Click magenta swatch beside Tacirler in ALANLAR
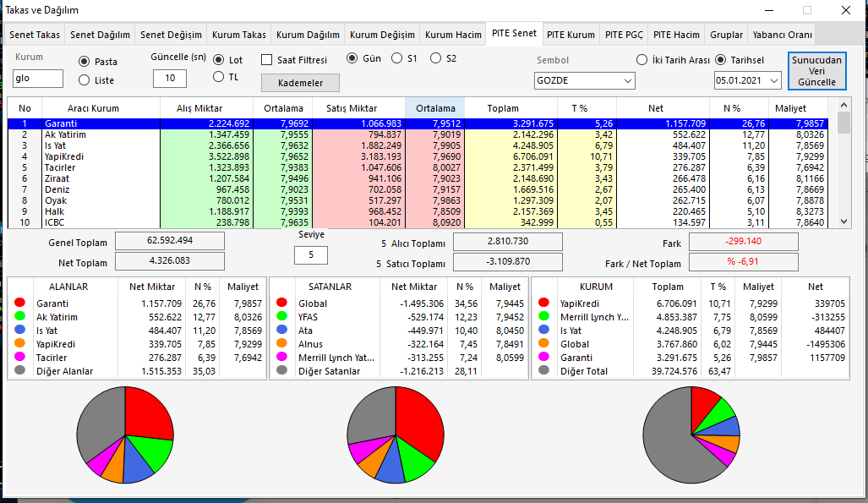 (x=20, y=356)
